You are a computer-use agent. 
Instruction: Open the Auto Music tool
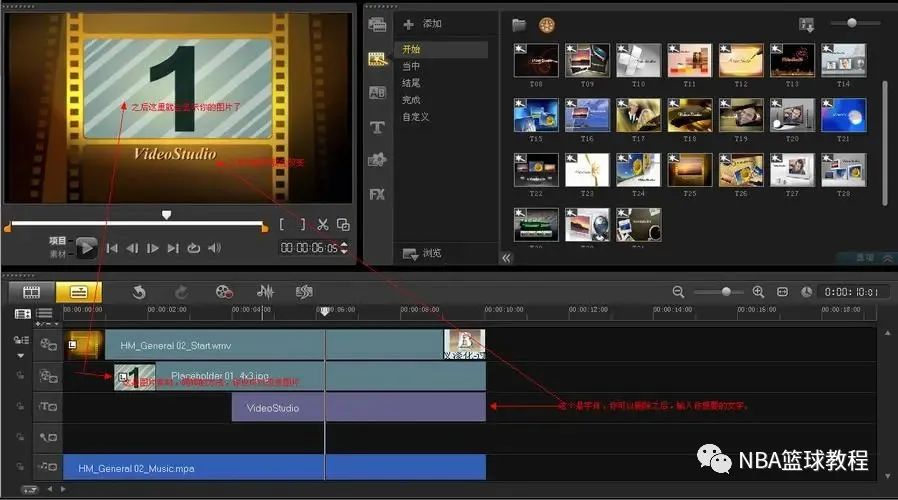304,292
